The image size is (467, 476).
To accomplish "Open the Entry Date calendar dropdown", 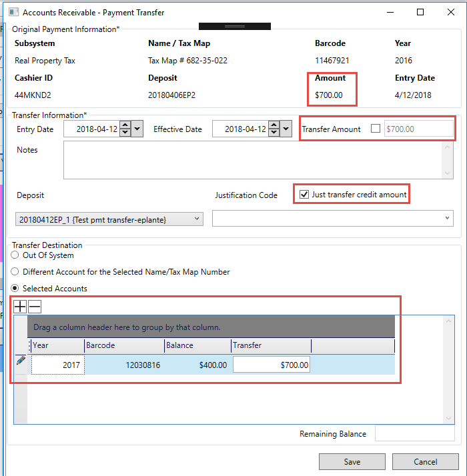I will [x=137, y=129].
